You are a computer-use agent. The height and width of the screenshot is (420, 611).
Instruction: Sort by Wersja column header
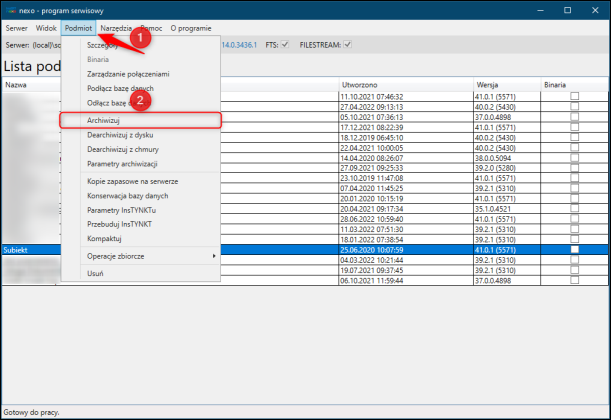point(507,85)
